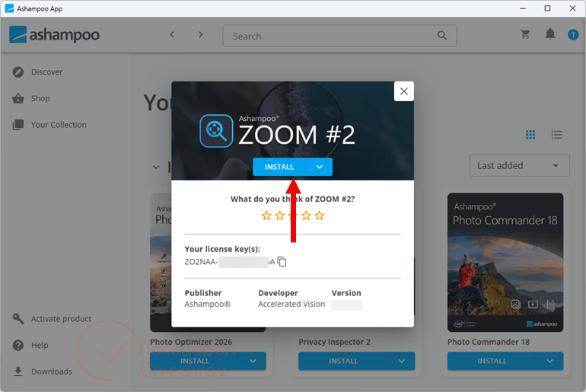Click the Help question mark icon
Image resolution: width=586 pixels, height=392 pixels.
click(x=18, y=346)
